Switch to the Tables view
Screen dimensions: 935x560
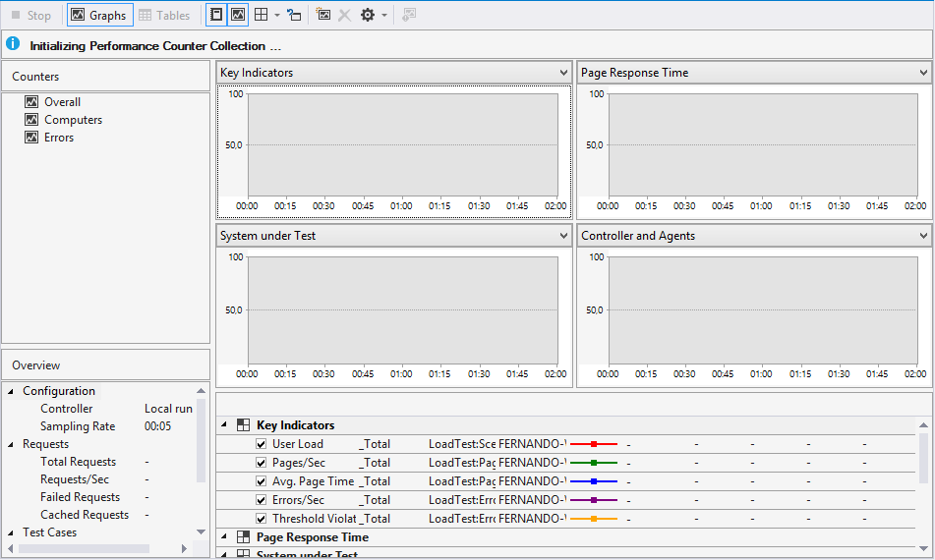164,16
